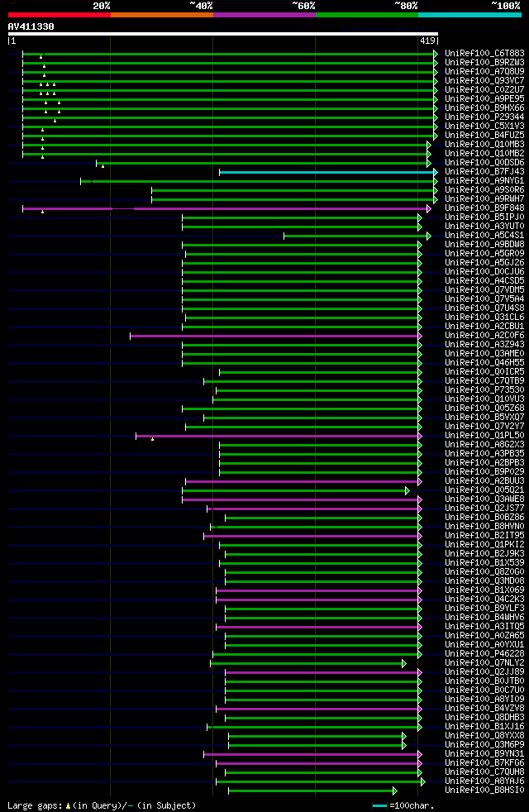This screenshot has width=529, height=812.
Task: Select UniRef100_B8HVN0 label
Action: [x=484, y=527]
